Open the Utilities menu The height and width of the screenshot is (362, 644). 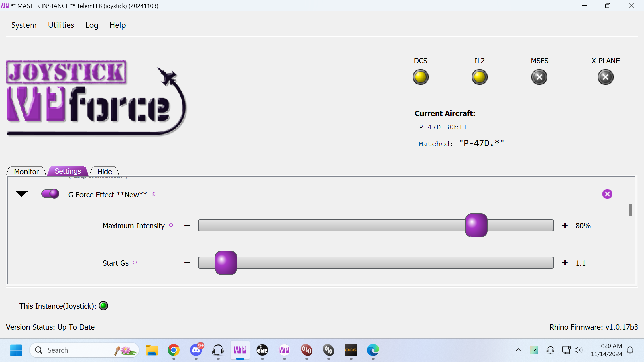point(61,25)
